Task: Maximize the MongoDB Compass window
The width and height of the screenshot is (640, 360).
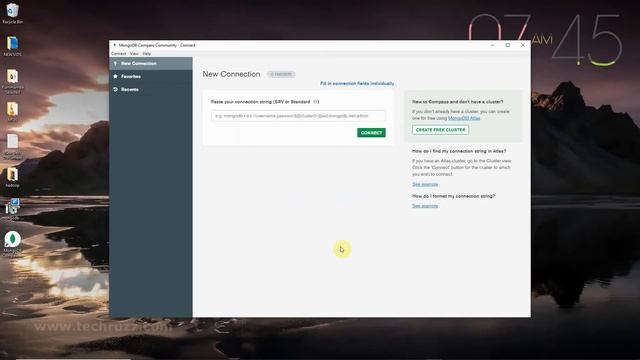Action: [x=507, y=45]
